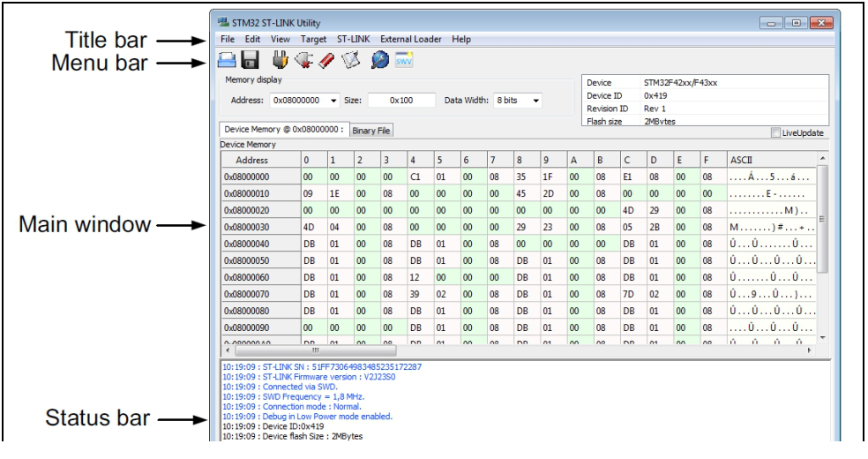This screenshot has width=868, height=459.
Task: Click the SWD Frequency = 1,8 MHz log line
Action: pos(294,396)
